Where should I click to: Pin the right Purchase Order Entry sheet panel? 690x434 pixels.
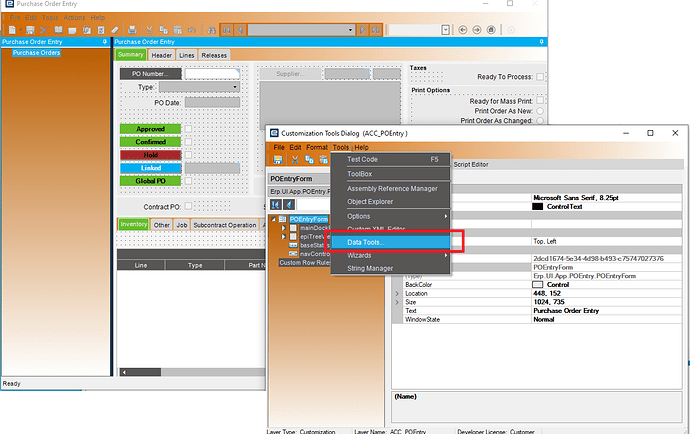click(541, 41)
